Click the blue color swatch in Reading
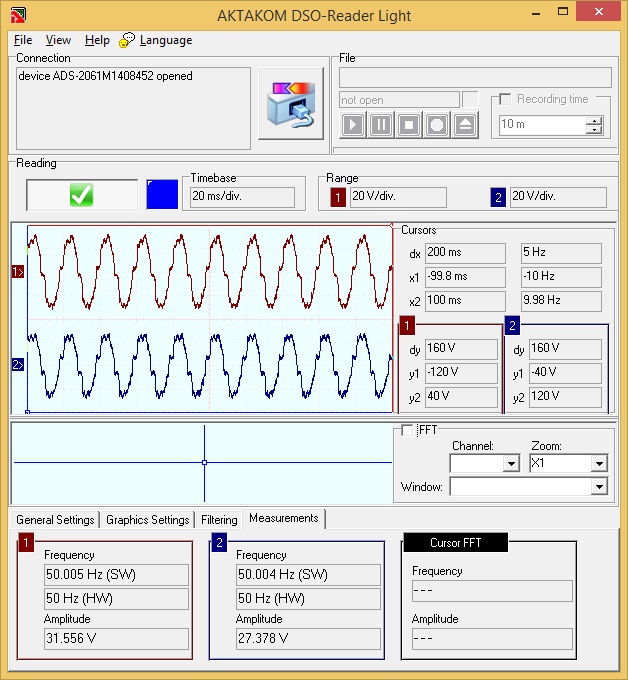 161,194
